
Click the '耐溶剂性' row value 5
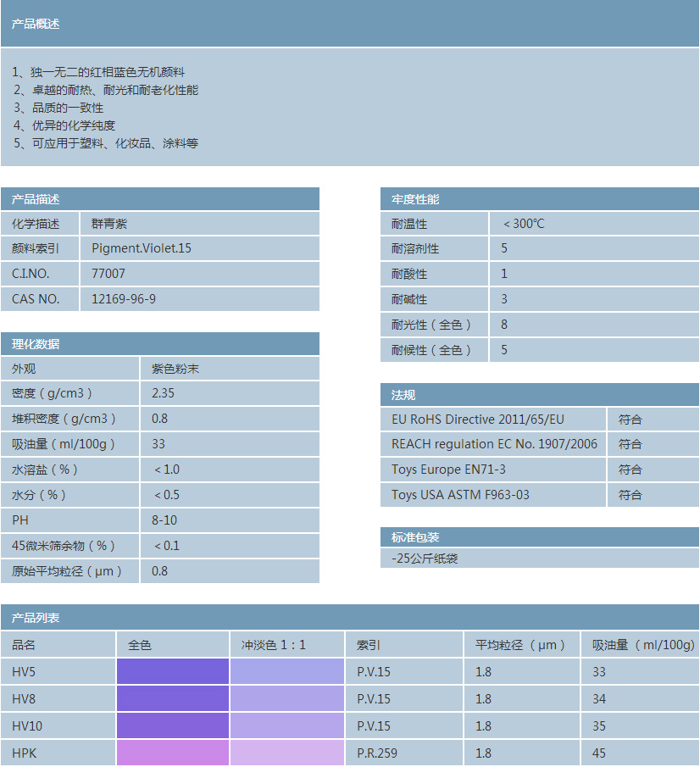tap(504, 248)
